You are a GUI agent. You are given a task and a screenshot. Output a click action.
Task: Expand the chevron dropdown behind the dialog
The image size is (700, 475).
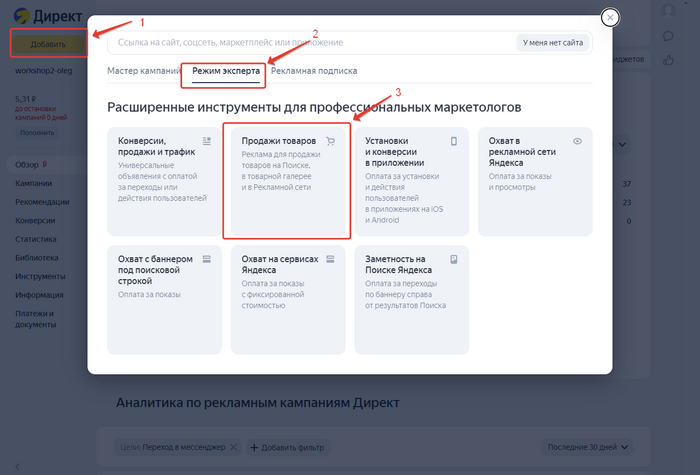622,145
